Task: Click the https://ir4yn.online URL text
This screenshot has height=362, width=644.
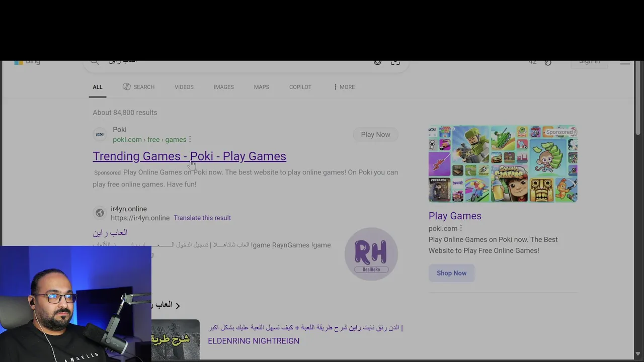Action: tap(140, 218)
